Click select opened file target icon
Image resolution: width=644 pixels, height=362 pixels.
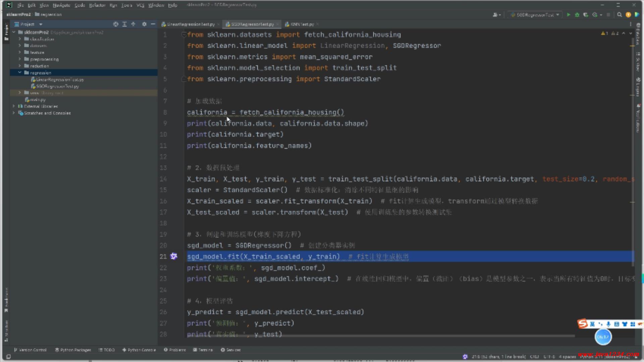[116, 24]
